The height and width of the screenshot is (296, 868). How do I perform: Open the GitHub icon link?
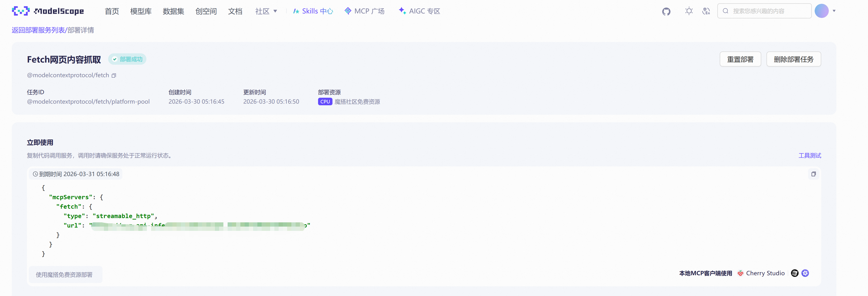pos(666,12)
